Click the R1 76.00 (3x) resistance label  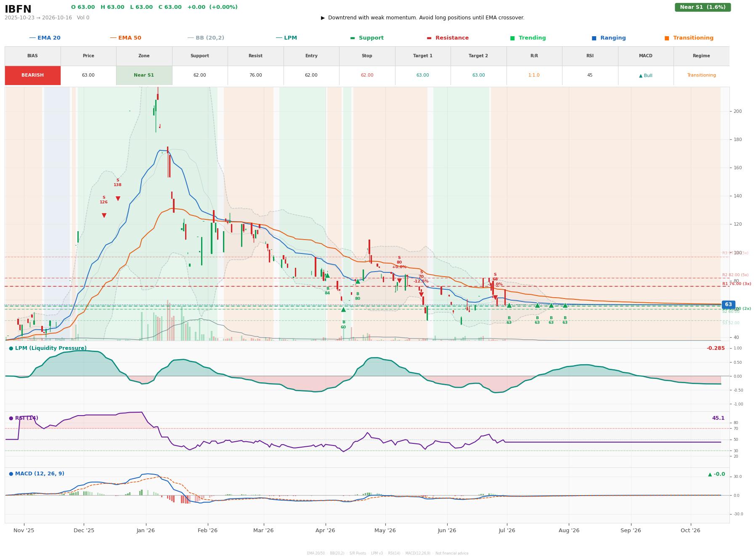(x=737, y=284)
